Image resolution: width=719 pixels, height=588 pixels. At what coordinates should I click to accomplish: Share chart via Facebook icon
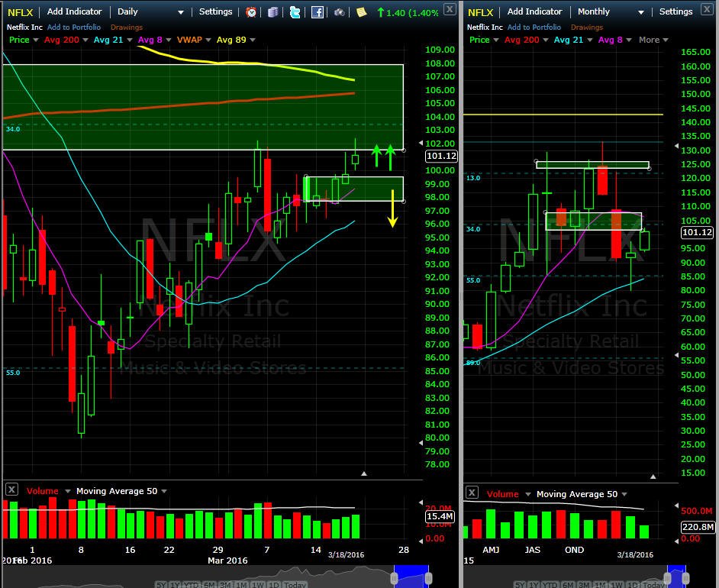click(x=318, y=12)
